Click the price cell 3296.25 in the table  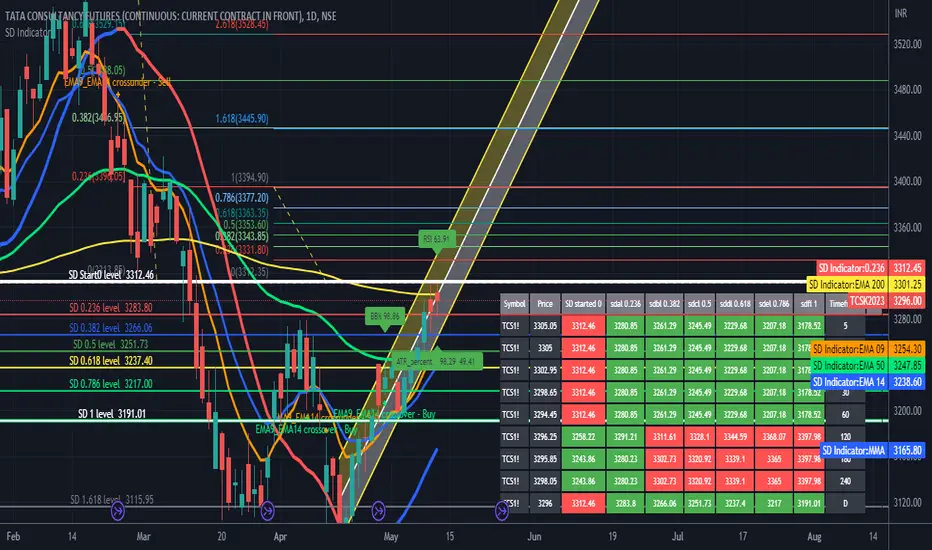[x=545, y=436]
